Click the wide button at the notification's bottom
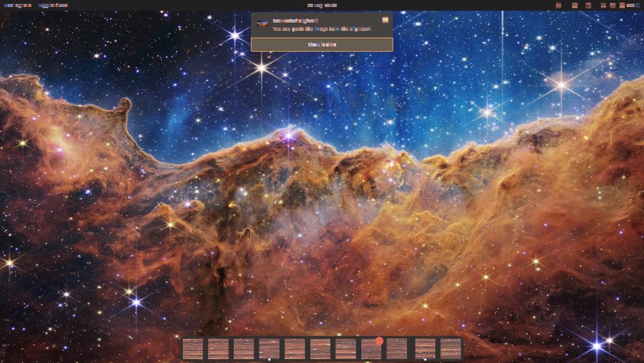This screenshot has width=644, height=363. tap(321, 44)
